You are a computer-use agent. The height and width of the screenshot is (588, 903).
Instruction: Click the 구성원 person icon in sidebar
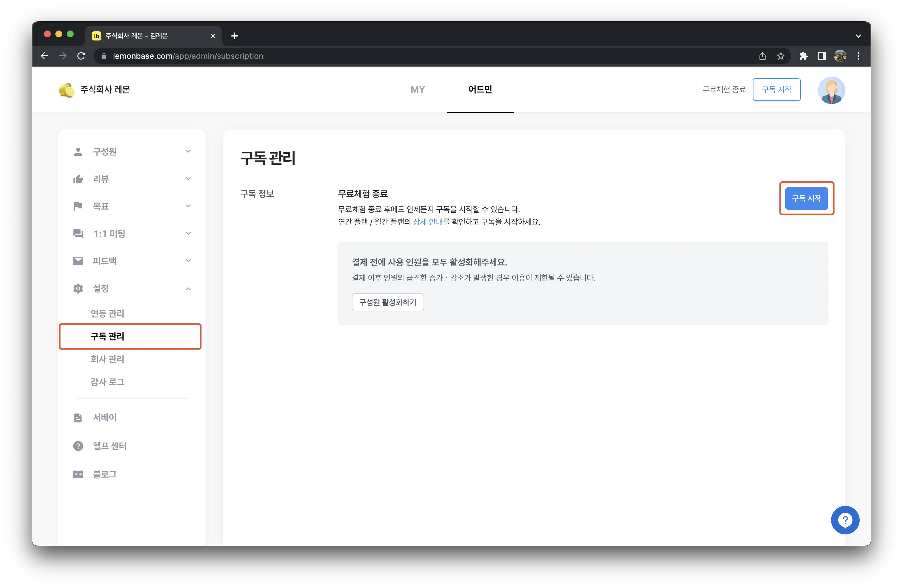coord(78,152)
